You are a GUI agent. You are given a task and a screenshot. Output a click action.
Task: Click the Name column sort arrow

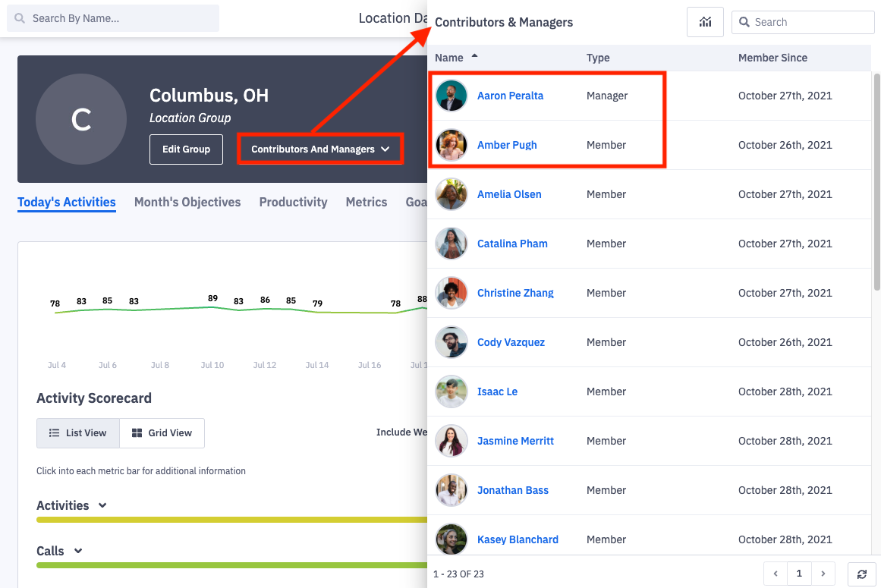coord(475,56)
